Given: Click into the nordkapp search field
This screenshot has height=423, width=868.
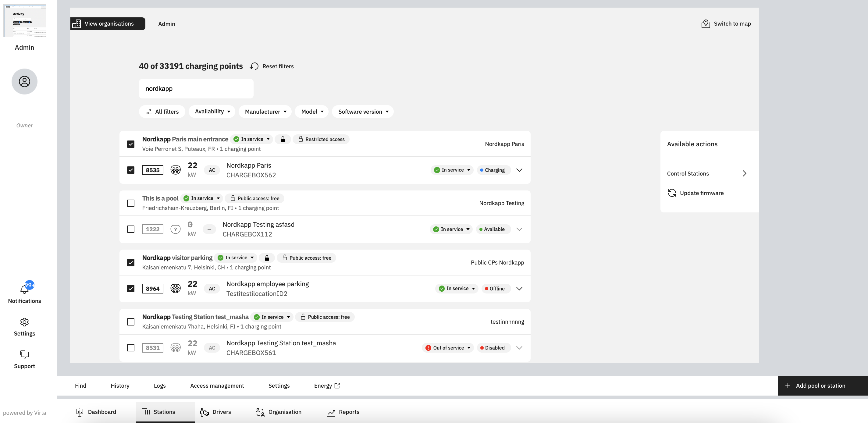Looking at the screenshot, I should tap(196, 89).
